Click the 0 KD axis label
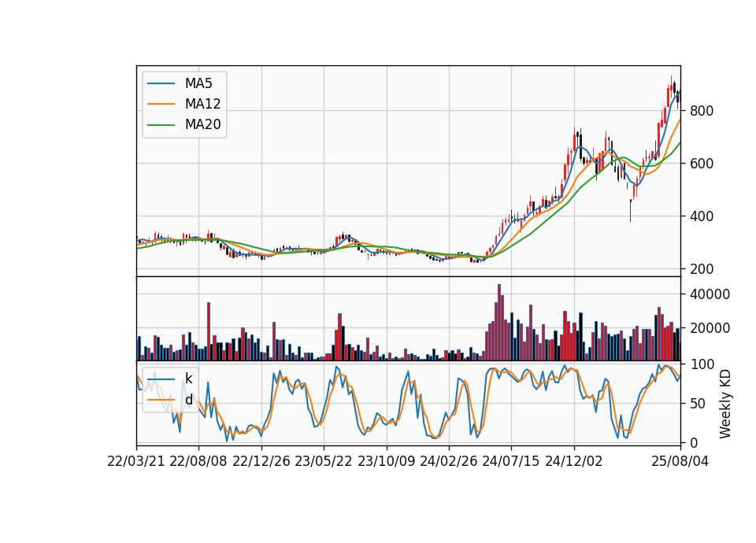Screen dimensions: 756x543 (694, 443)
